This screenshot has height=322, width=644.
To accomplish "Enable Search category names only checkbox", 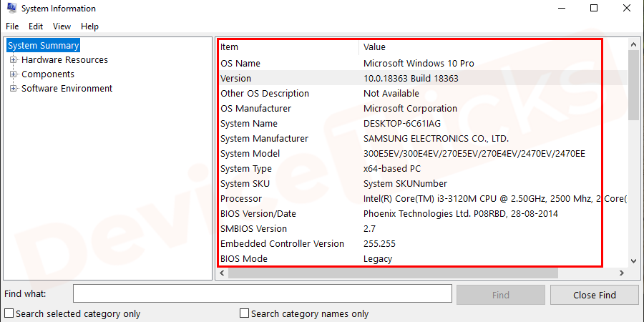I will point(245,314).
